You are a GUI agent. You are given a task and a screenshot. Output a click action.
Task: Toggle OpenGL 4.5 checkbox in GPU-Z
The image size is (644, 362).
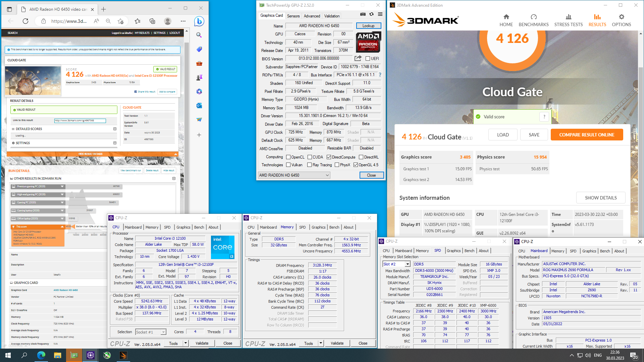[356, 165]
